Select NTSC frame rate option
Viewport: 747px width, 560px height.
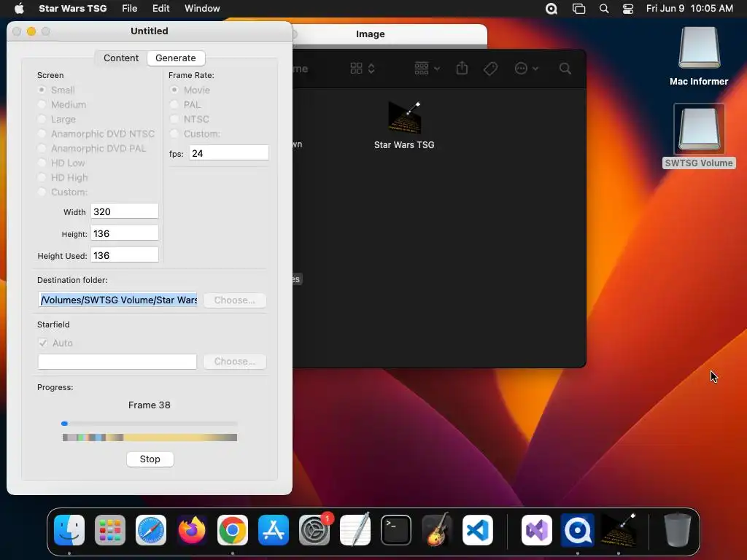174,119
